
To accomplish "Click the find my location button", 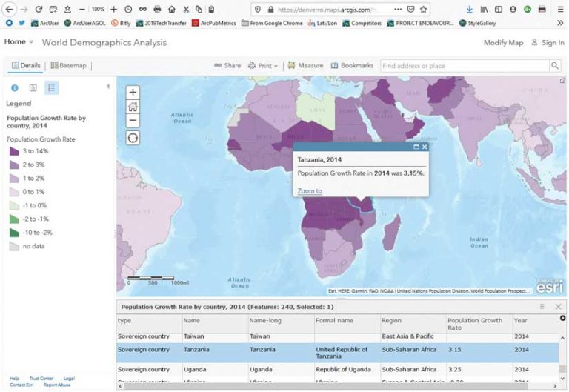I will pos(133,138).
